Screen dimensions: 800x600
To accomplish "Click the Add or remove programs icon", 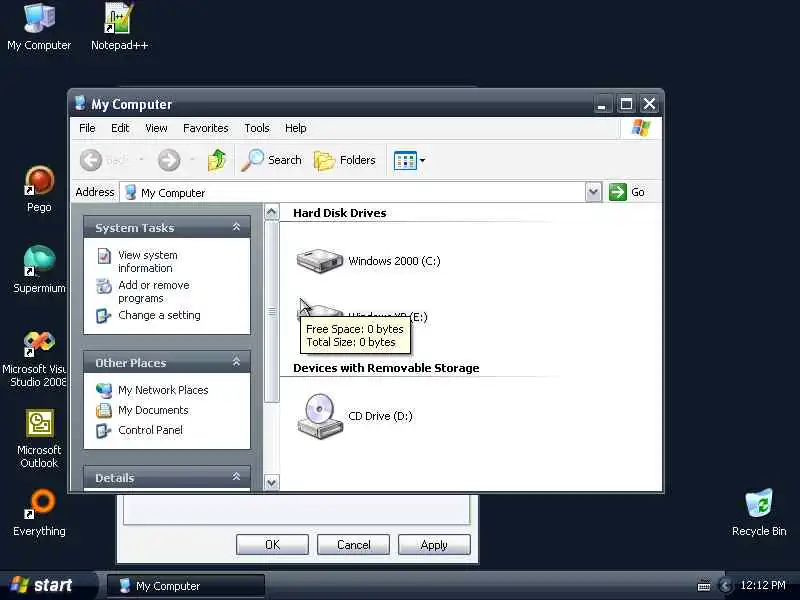I will (104, 286).
